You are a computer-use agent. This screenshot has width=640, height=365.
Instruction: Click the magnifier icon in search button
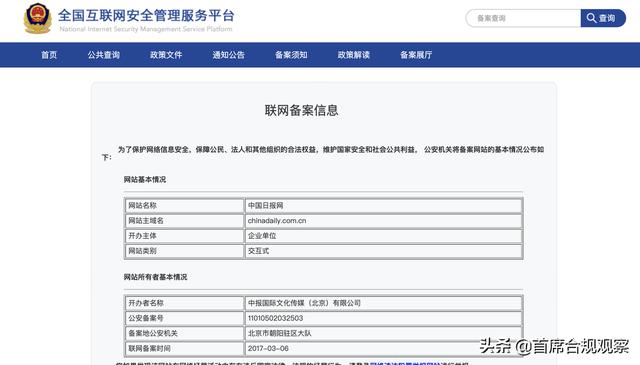(x=591, y=18)
